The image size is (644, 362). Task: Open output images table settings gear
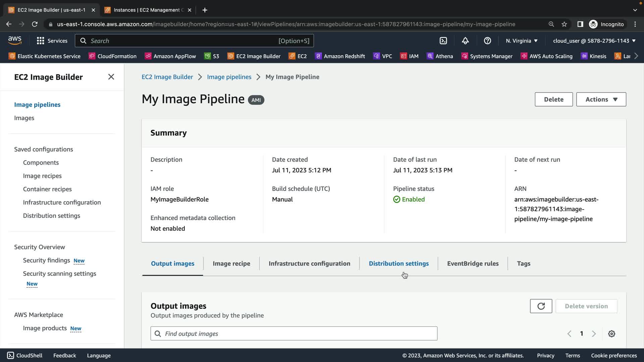click(x=611, y=334)
